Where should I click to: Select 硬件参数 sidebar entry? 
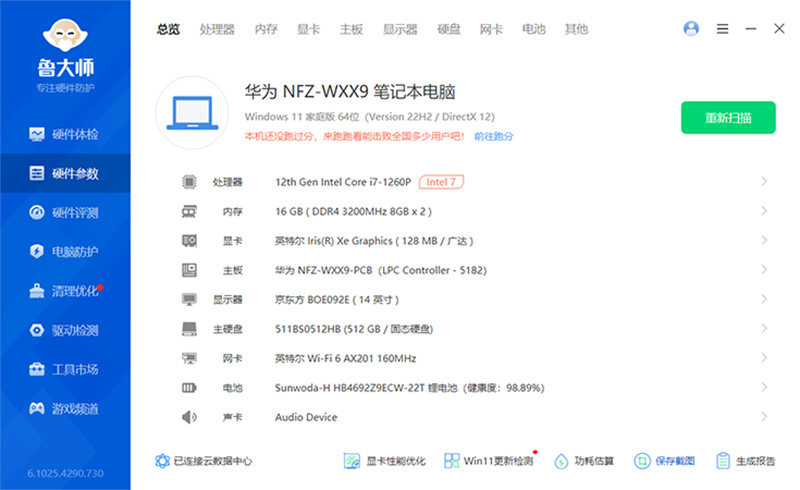click(x=65, y=173)
